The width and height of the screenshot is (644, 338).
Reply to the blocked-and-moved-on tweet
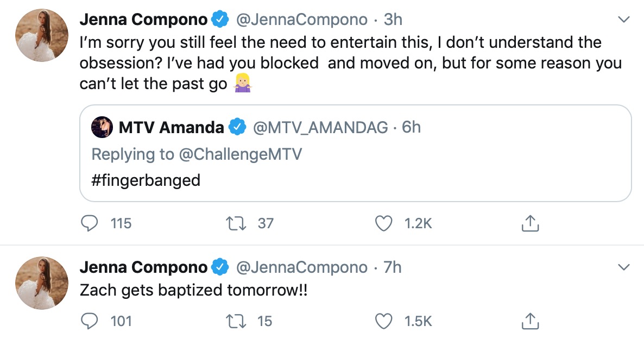coord(89,223)
